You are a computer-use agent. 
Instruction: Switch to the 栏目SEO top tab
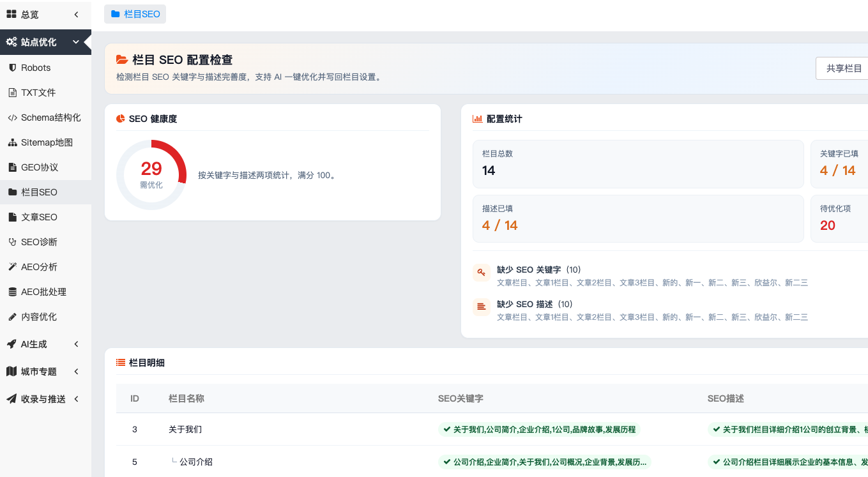pyautogui.click(x=135, y=14)
